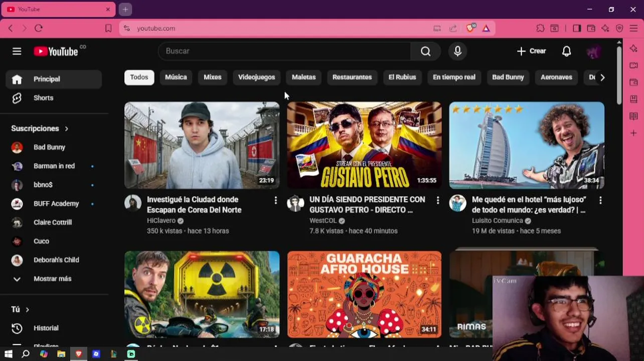
Task: Open Principal in the sidebar
Action: click(54, 79)
